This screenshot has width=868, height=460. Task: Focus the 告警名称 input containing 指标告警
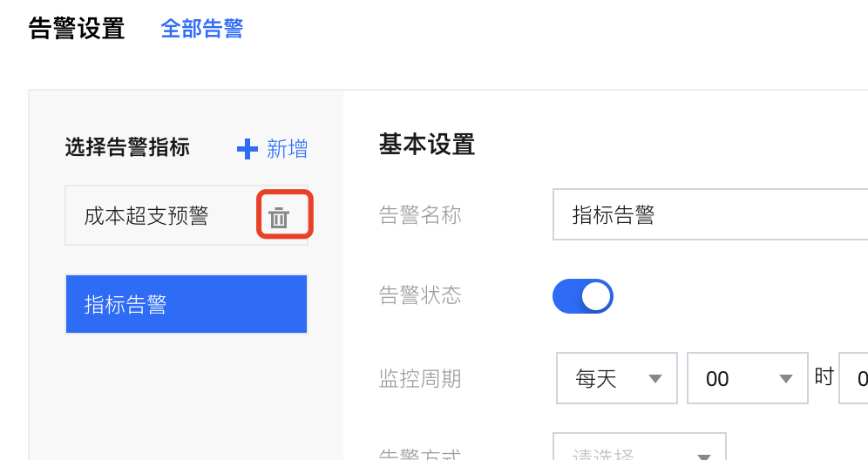coord(709,214)
